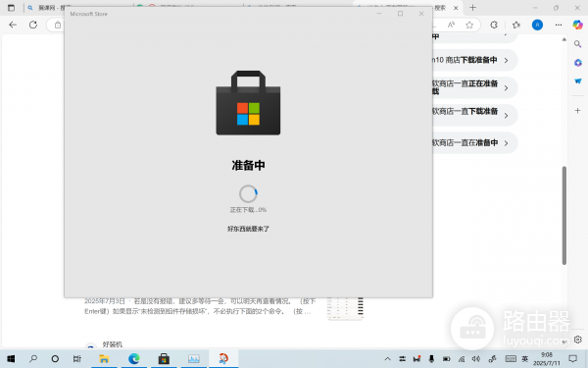Click the Microsoft Store download progress ring

[248, 193]
